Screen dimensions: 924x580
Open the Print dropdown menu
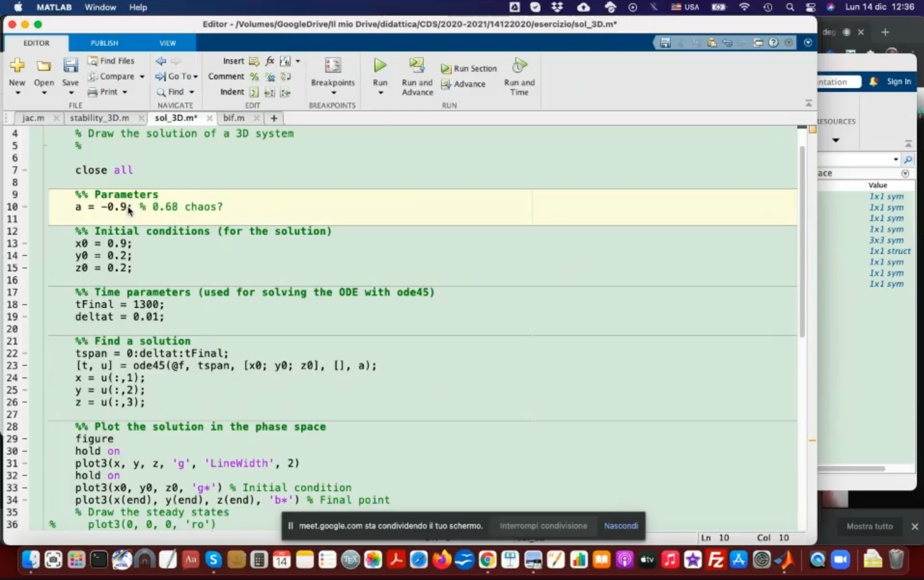pos(125,92)
